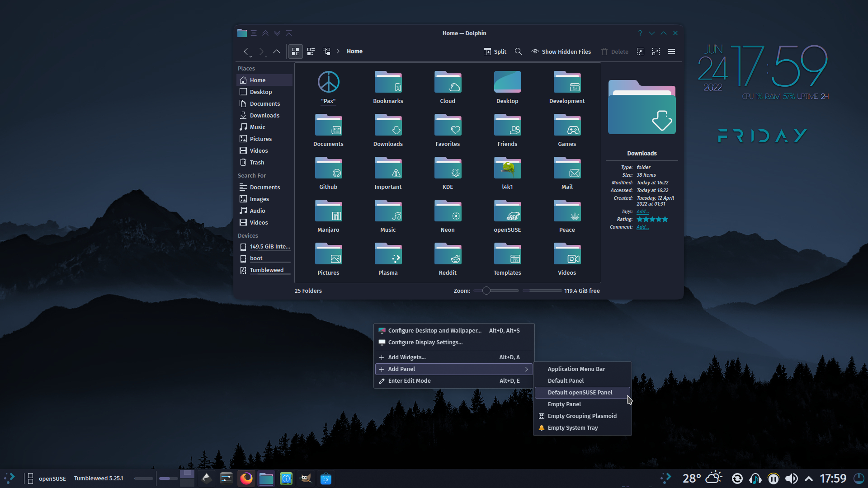Choose Application Menu Bar

[x=582, y=369]
